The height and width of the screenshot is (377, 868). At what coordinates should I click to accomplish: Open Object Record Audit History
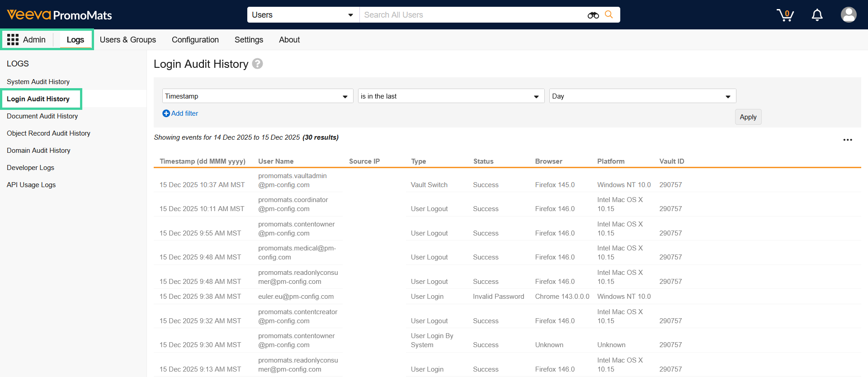(48, 133)
